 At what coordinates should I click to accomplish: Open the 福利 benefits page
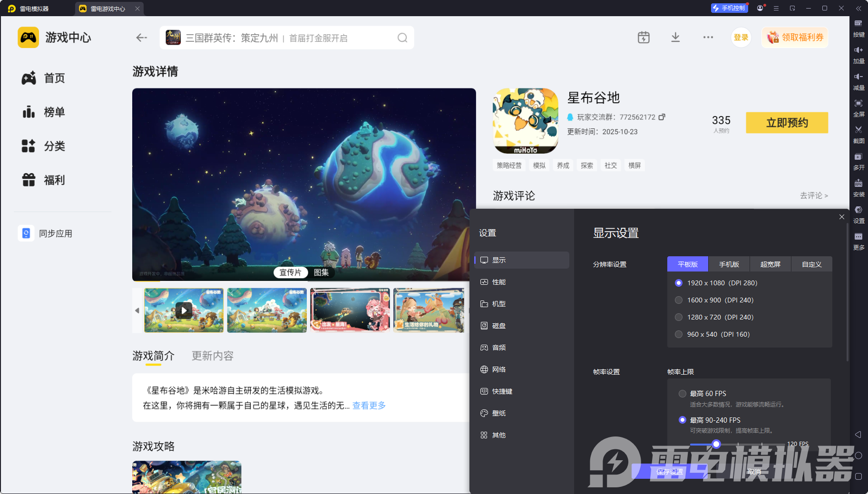(43, 180)
